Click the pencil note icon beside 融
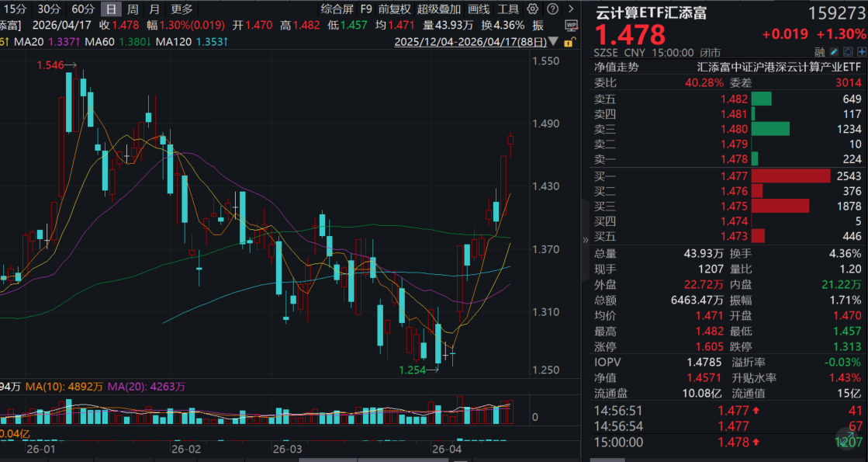The image size is (868, 462). pyautogui.click(x=832, y=52)
